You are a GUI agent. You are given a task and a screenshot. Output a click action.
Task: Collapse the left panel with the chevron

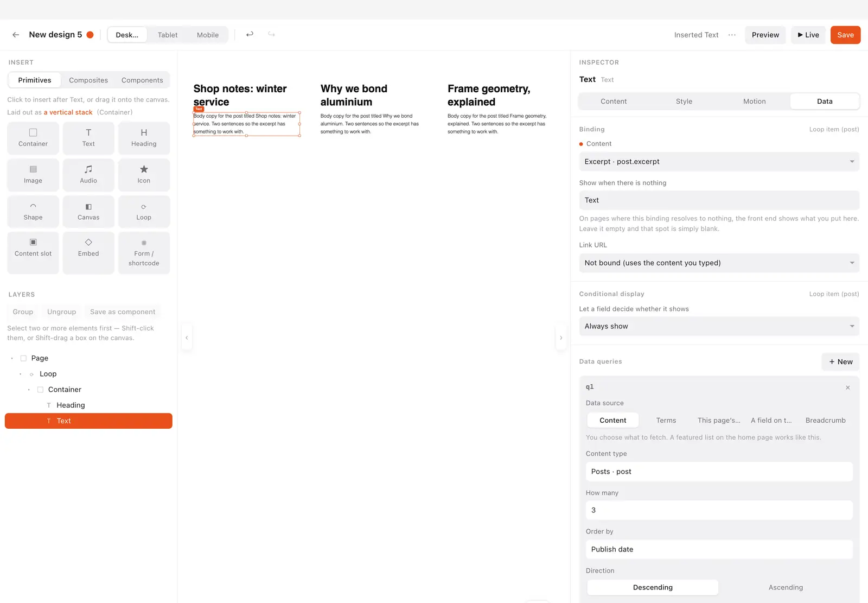(x=187, y=338)
